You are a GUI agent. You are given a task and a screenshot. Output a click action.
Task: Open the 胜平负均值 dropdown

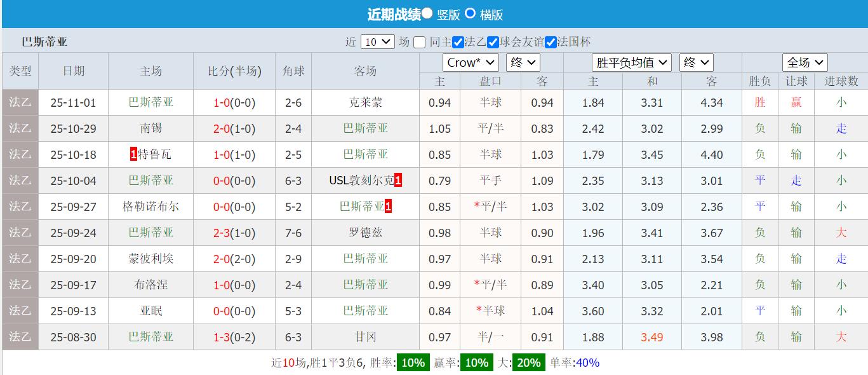[x=632, y=63]
